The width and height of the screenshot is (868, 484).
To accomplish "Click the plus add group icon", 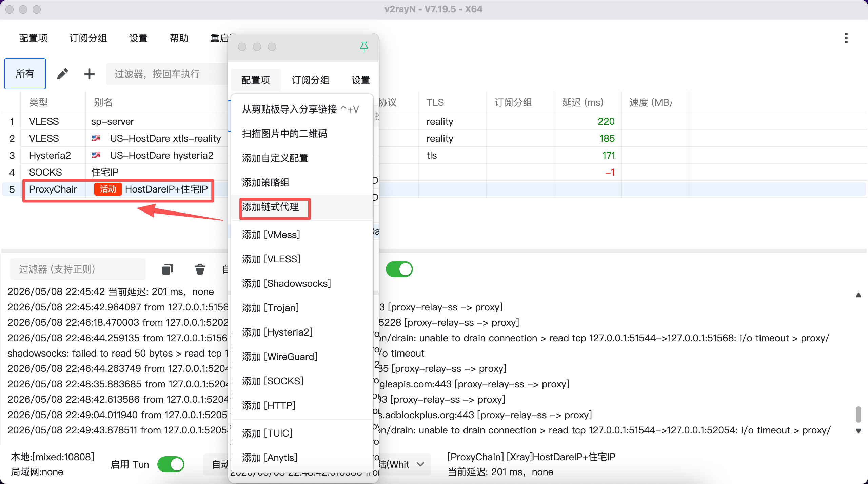I will pyautogui.click(x=90, y=74).
